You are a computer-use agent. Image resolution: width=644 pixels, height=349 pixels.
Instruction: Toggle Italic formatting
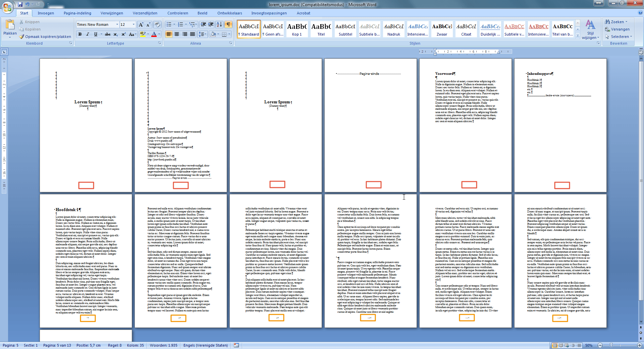[88, 34]
